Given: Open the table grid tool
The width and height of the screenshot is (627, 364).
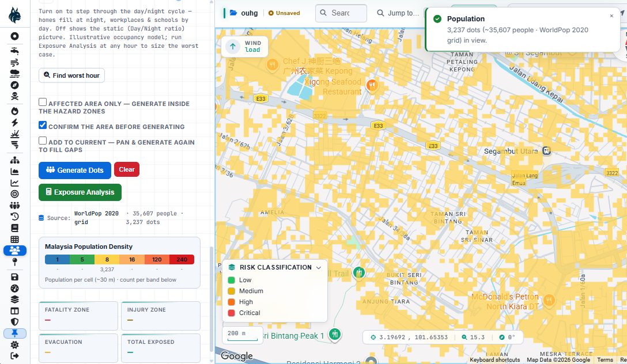Looking at the screenshot, I should [x=15, y=240].
